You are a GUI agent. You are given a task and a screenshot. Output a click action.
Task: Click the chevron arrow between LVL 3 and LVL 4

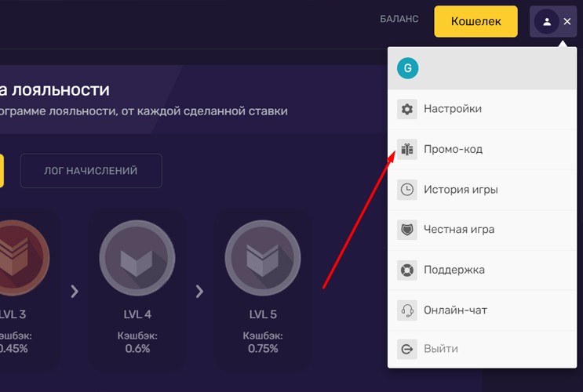point(75,292)
